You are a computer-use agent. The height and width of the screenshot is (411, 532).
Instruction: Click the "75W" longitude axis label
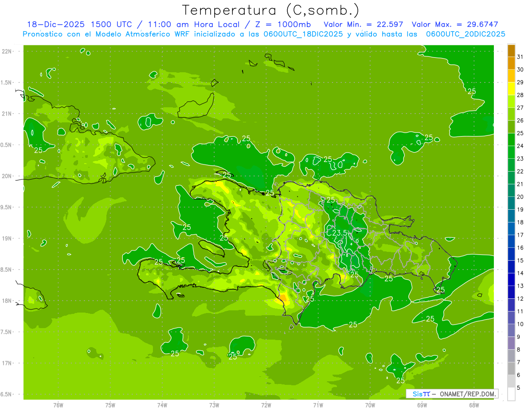point(110,405)
